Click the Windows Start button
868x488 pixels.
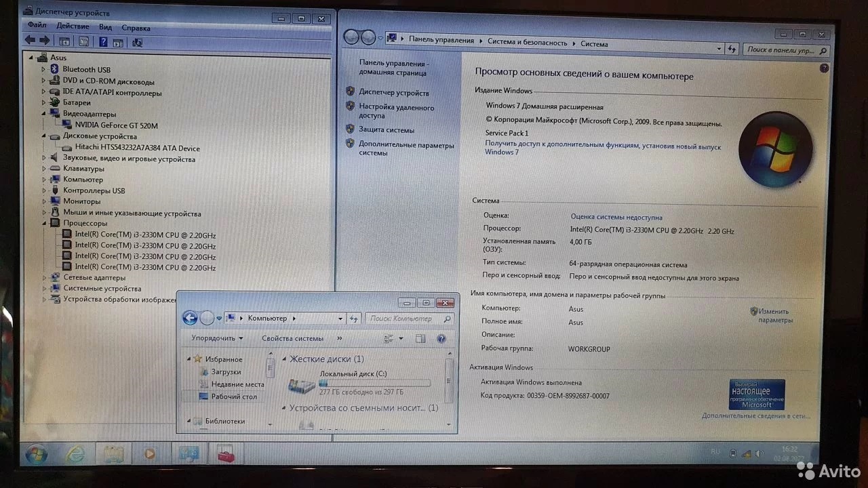tap(35, 453)
